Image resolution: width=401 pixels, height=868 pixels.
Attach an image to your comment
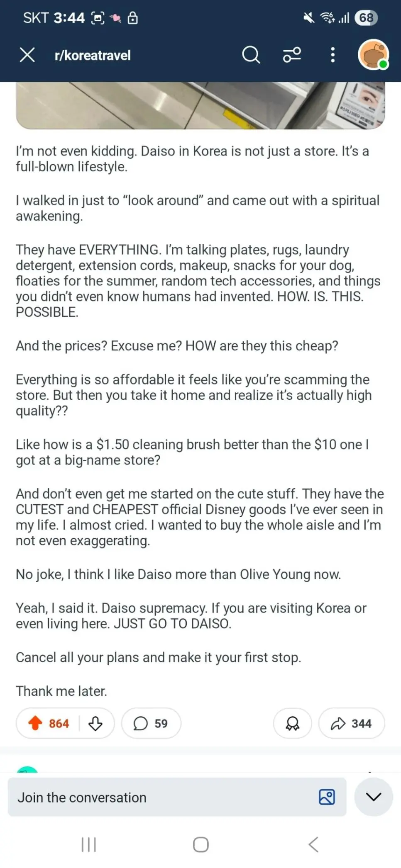[x=327, y=797]
